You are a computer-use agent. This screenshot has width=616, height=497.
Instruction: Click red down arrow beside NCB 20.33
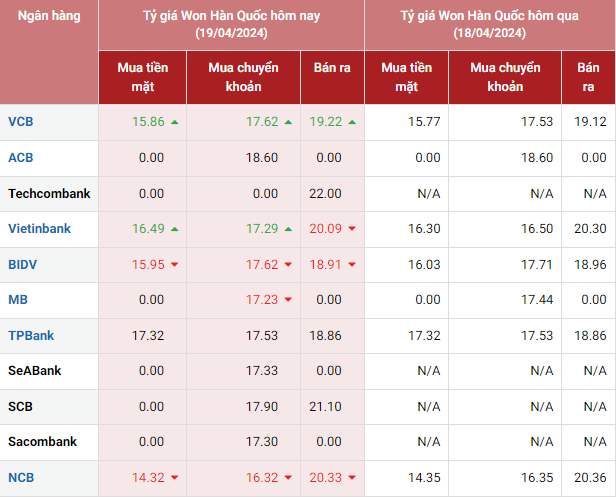pos(352,478)
